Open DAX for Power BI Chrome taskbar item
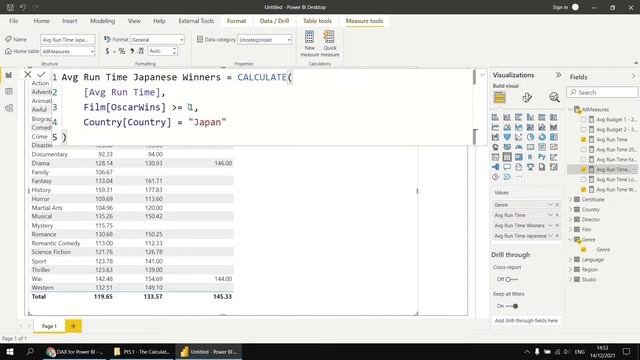The width and height of the screenshot is (640, 360). click(x=75, y=352)
